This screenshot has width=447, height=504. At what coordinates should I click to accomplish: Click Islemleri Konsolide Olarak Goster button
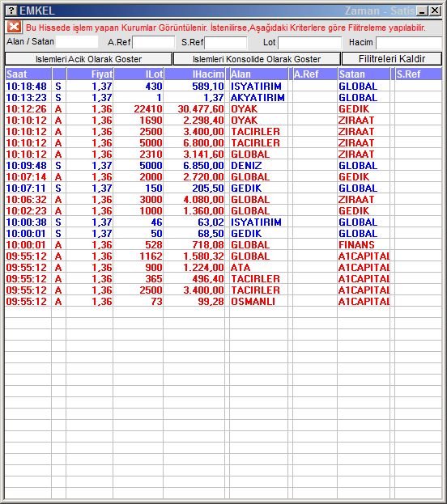click(x=257, y=59)
